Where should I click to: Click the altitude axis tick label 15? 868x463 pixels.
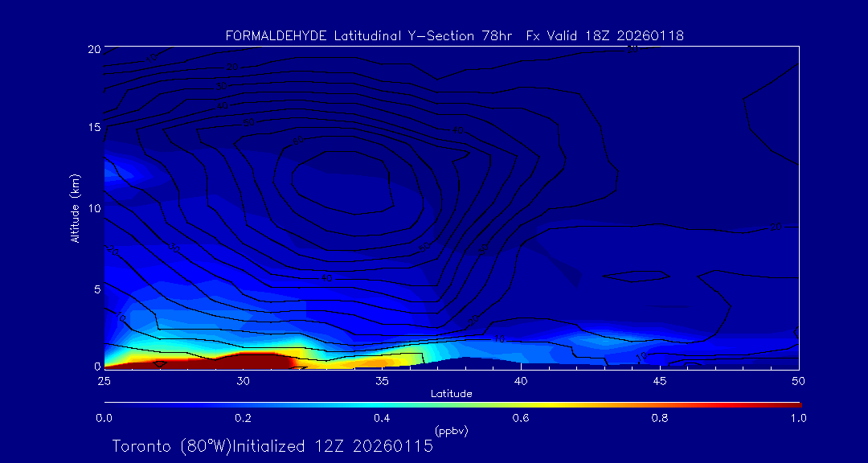coord(92,128)
